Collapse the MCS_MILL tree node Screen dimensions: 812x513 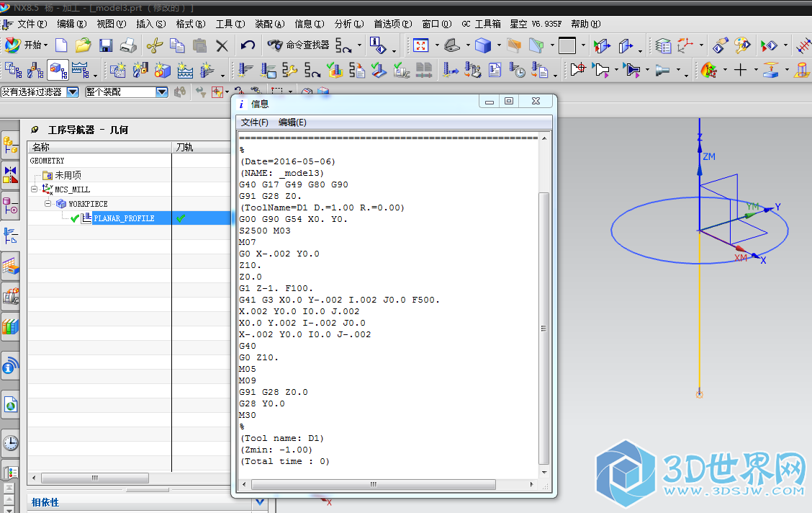pyautogui.click(x=34, y=189)
